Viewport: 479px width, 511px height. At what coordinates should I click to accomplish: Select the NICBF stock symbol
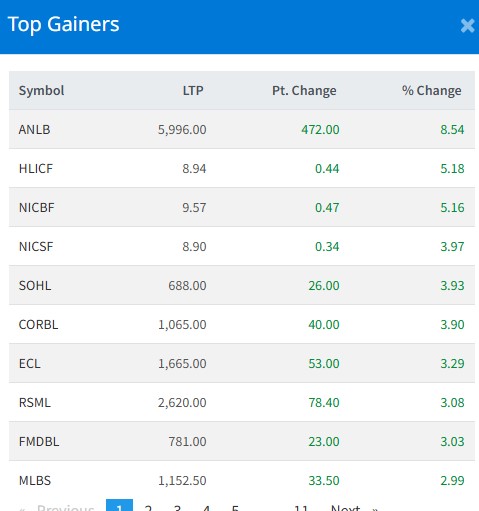coord(37,207)
